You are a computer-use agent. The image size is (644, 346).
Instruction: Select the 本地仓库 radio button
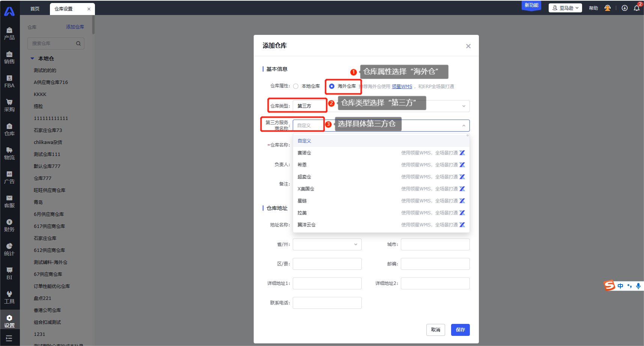[296, 86]
